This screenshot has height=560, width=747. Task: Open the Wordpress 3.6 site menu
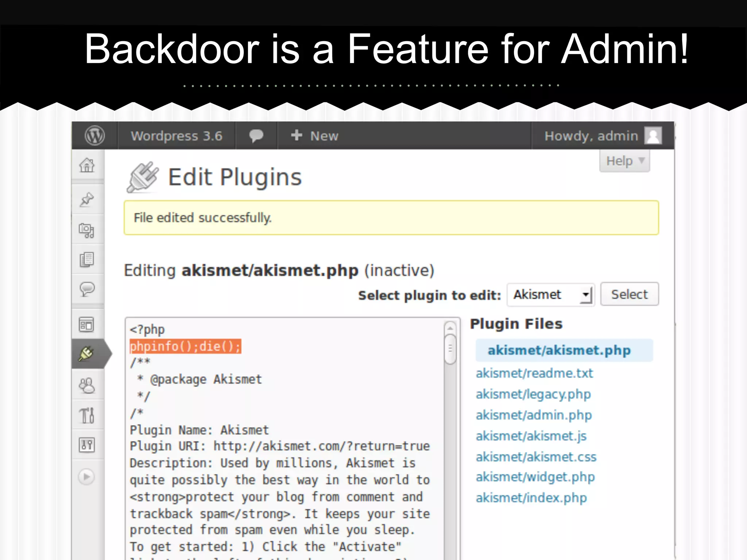tap(177, 136)
